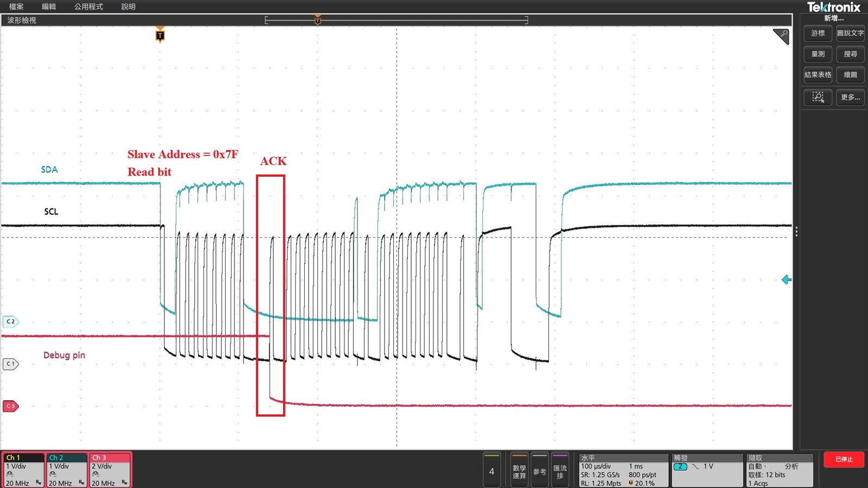Click the Ch 2 bandwidth limit Bw icon
868x488 pixels.
pyautogui.click(x=82, y=483)
